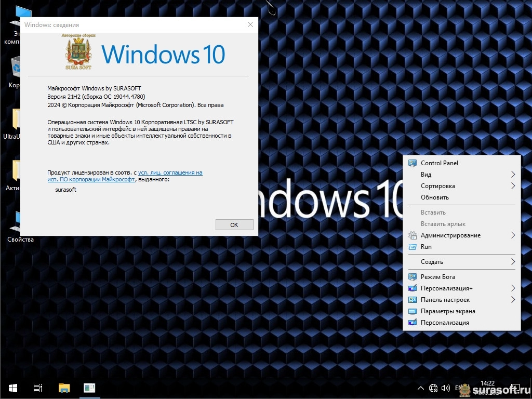Image resolution: width=532 pixels, height=399 pixels.
Task: Show hidden system tray icons
Action: [x=421, y=388]
